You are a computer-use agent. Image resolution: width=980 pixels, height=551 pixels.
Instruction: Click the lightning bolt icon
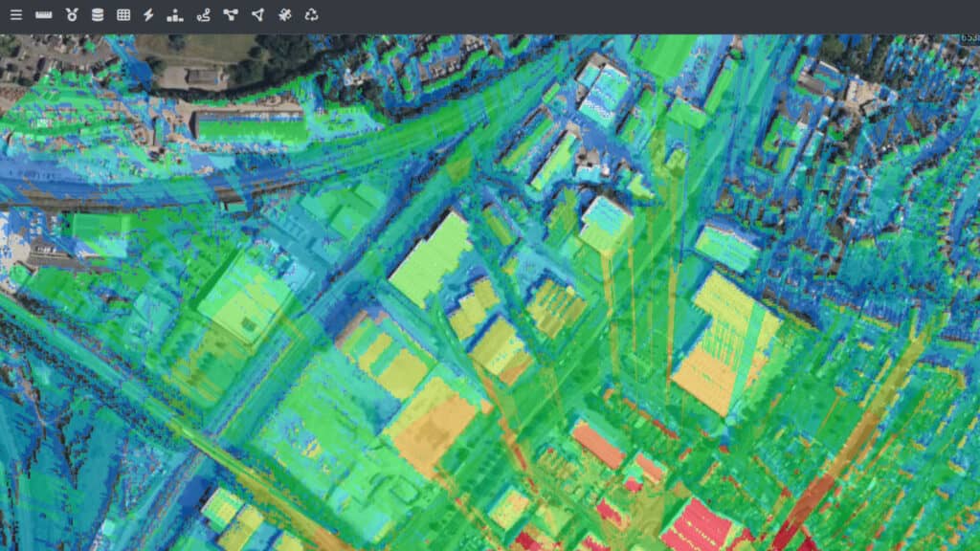click(x=148, y=15)
